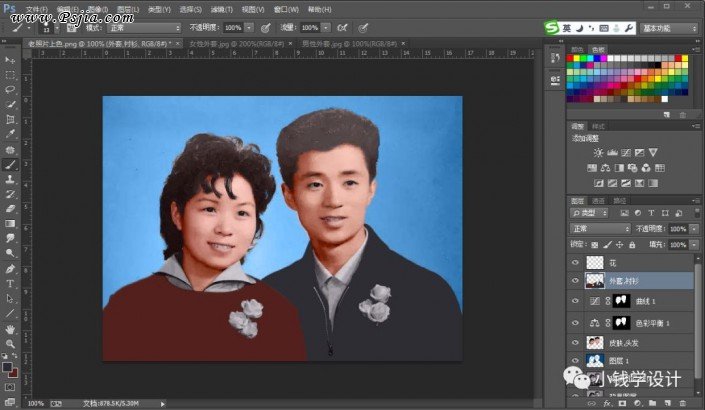Toggle visibility of the 曲线 1 layer
Viewport: 705px width, 410px height.
pos(575,301)
